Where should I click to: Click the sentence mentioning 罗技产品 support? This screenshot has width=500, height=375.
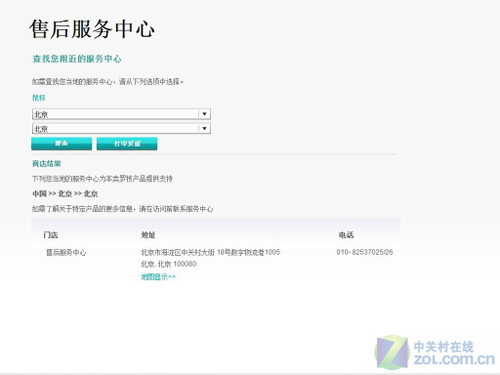click(x=102, y=179)
